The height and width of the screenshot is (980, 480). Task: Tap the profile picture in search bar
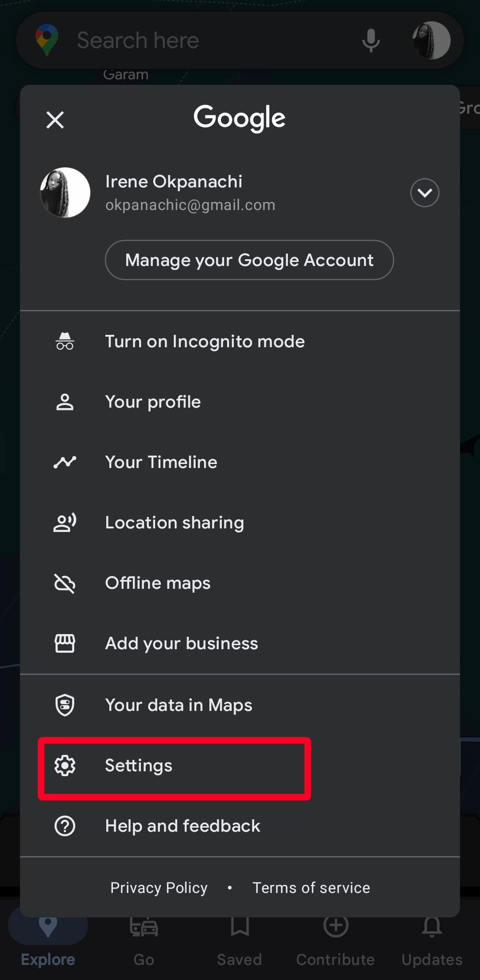(x=431, y=41)
